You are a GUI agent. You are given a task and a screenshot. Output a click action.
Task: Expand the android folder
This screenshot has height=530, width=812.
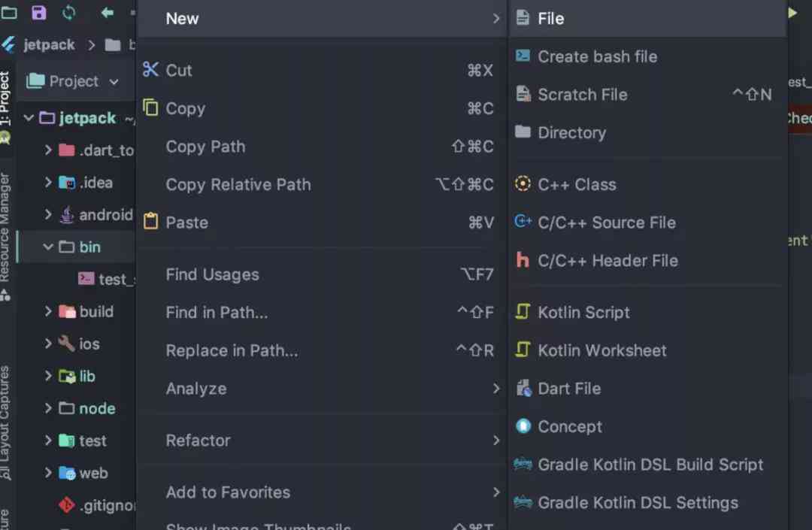[x=48, y=214]
